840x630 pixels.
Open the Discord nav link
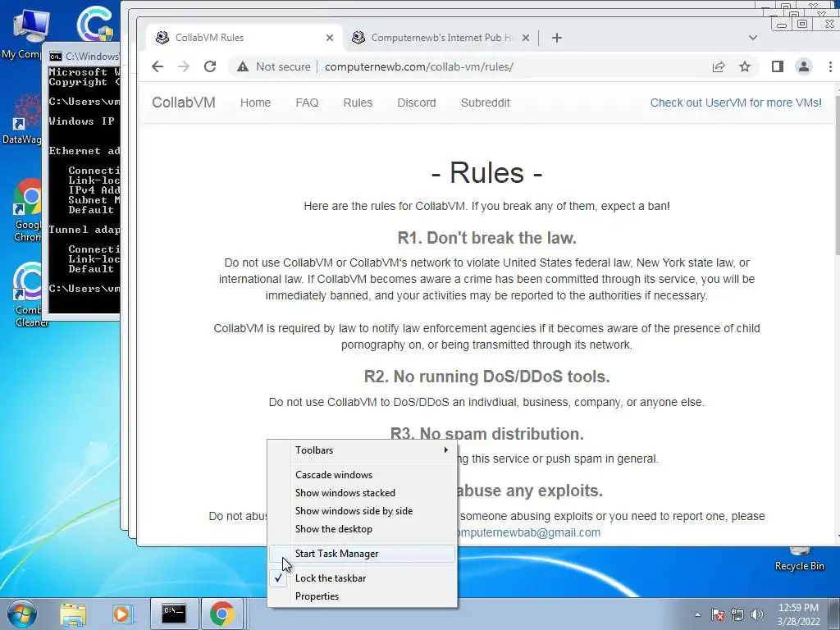(x=416, y=103)
